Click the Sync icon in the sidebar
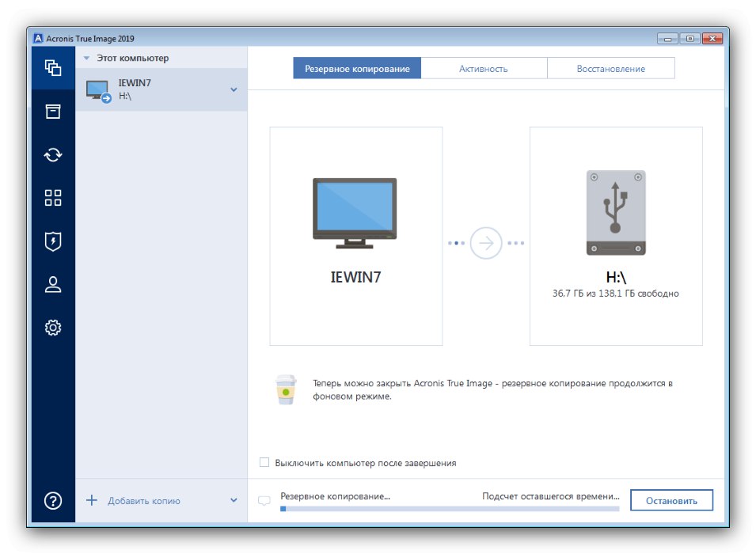Image resolution: width=756 pixels, height=554 pixels. (x=51, y=155)
